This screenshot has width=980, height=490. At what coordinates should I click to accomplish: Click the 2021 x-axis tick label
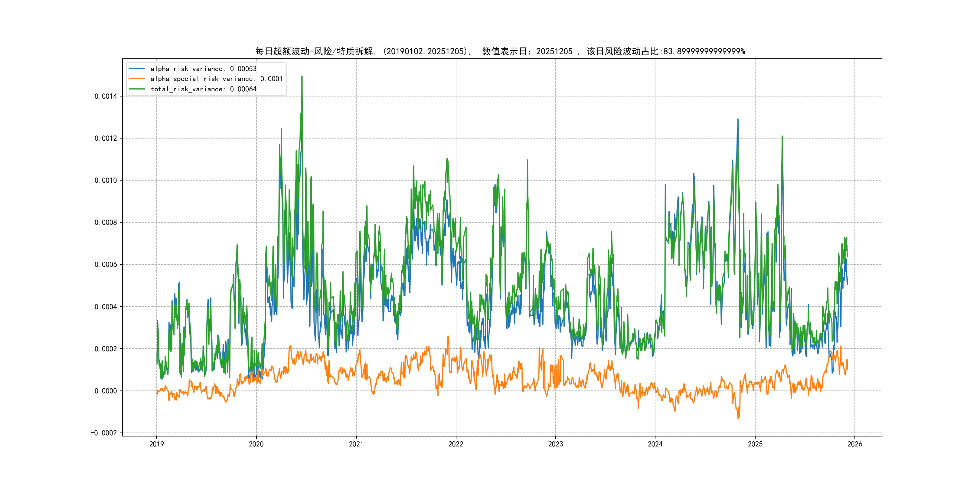[356, 444]
